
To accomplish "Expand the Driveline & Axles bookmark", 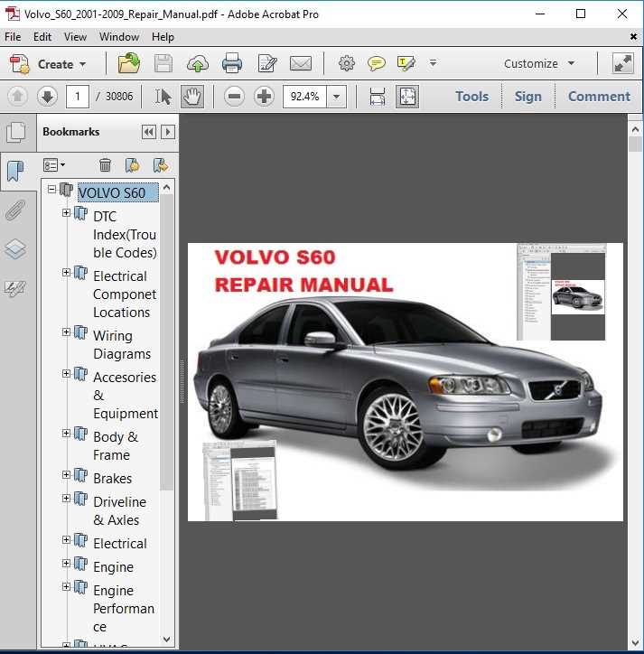I will (66, 499).
